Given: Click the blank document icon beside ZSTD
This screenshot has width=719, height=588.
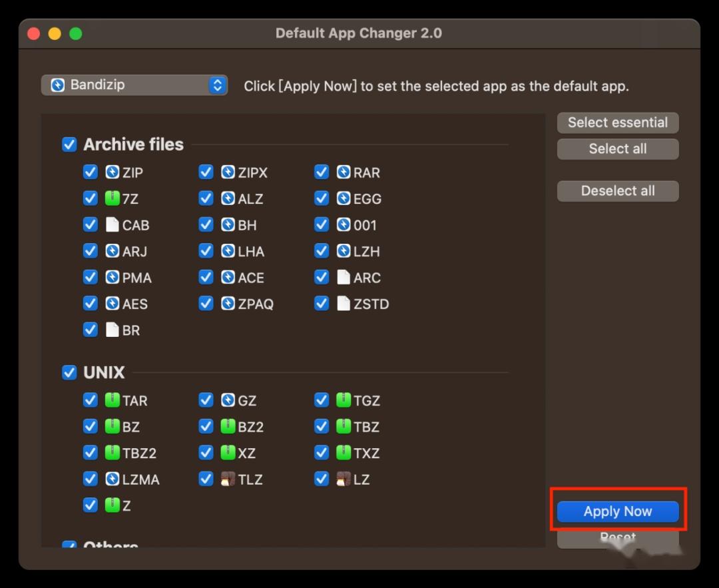Looking at the screenshot, I should click(343, 304).
